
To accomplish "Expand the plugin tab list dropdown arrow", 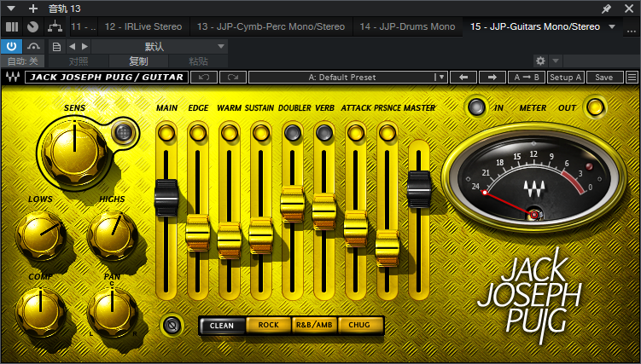I will pos(612,27).
